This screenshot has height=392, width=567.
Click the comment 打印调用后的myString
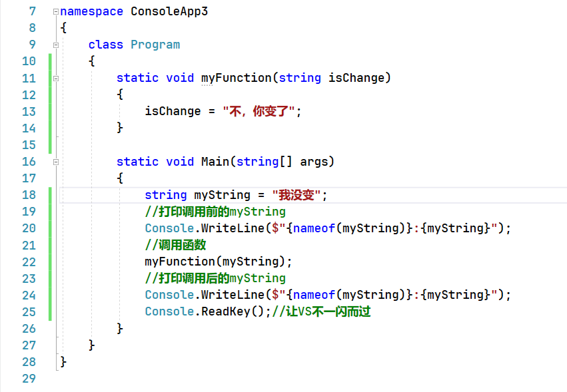[215, 278]
